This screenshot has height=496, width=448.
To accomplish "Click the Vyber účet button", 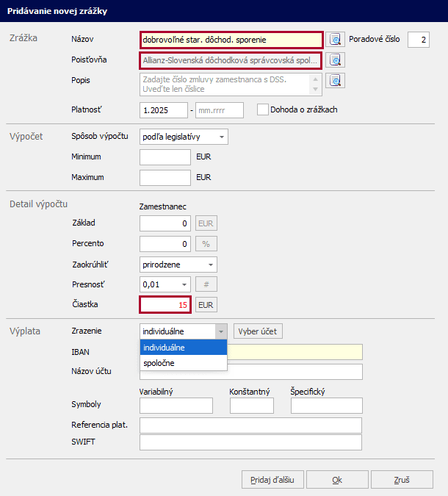I will [258, 331].
